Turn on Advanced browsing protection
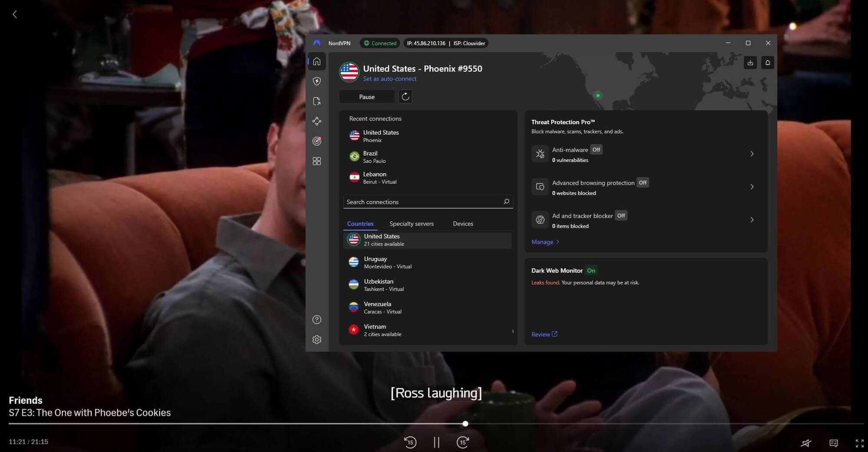Screen dimensions: 868x452 point(642,183)
